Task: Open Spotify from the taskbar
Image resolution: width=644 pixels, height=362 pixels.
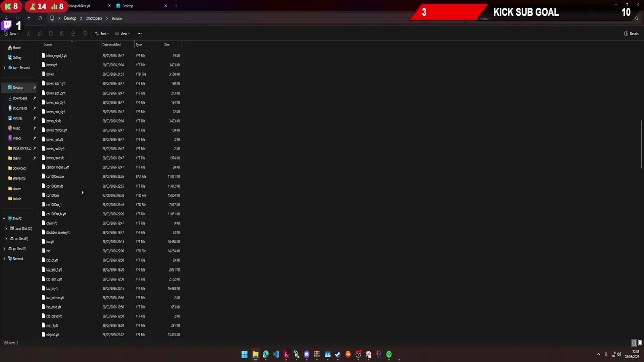Action: point(389,355)
